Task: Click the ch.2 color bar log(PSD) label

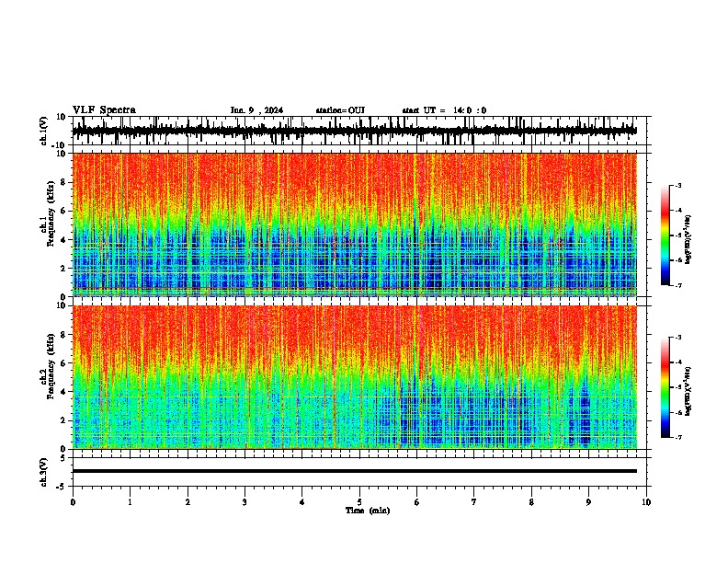Action: coord(688,391)
